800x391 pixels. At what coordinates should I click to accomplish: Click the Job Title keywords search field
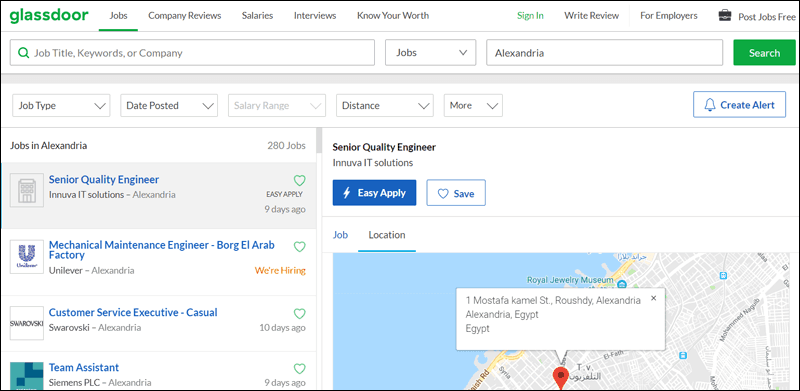(192, 53)
